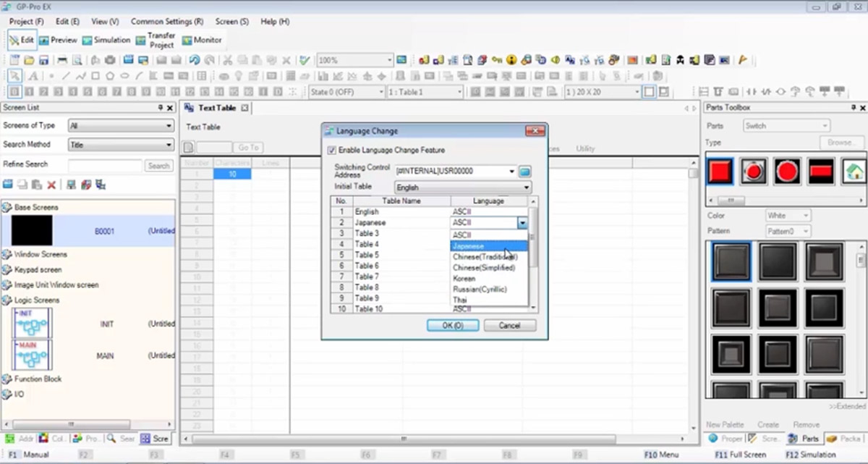Click the Cut scissors icon
The width and height of the screenshot is (868, 464).
point(227,60)
